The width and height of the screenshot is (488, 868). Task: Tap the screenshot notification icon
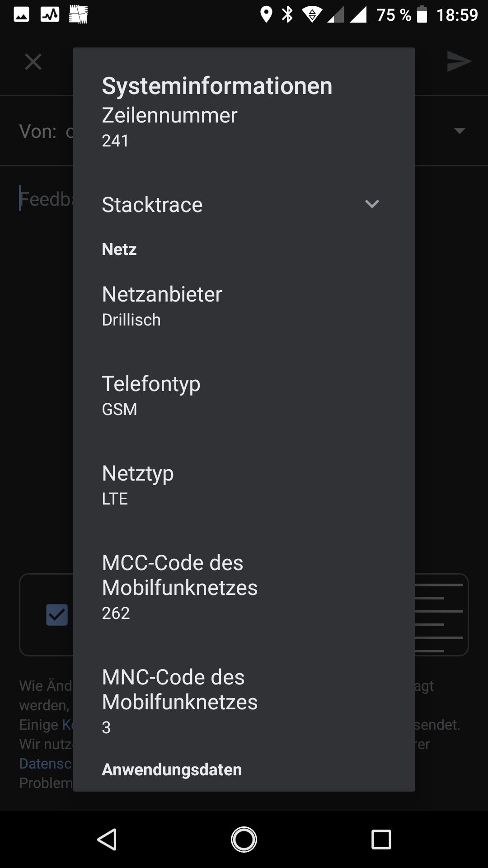click(x=78, y=14)
